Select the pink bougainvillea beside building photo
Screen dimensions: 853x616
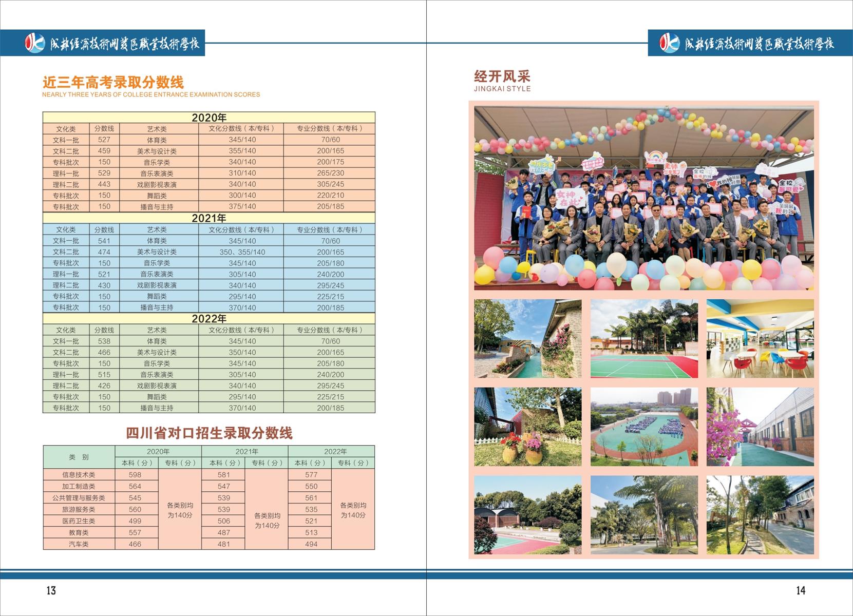[x=760, y=427]
